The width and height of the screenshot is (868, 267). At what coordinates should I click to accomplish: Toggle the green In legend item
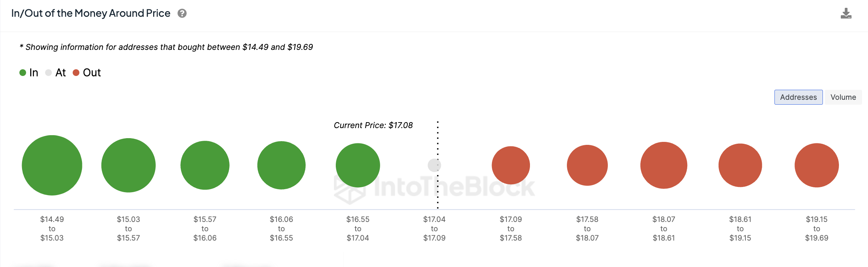coord(29,73)
